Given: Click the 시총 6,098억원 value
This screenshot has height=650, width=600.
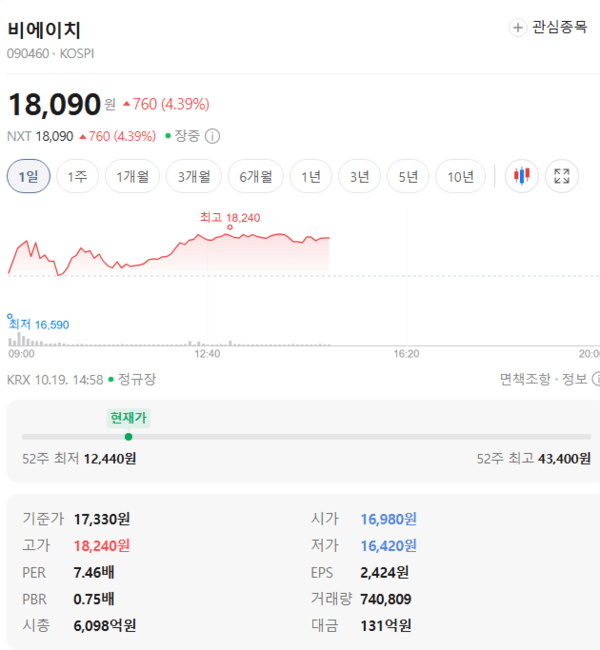Looking at the screenshot, I should 104,626.
